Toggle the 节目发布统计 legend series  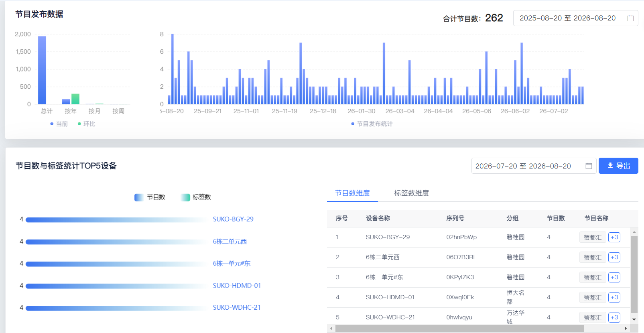point(372,124)
